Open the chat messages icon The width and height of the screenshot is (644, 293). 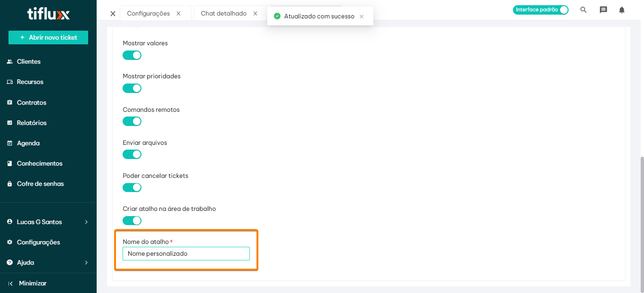[x=603, y=10]
